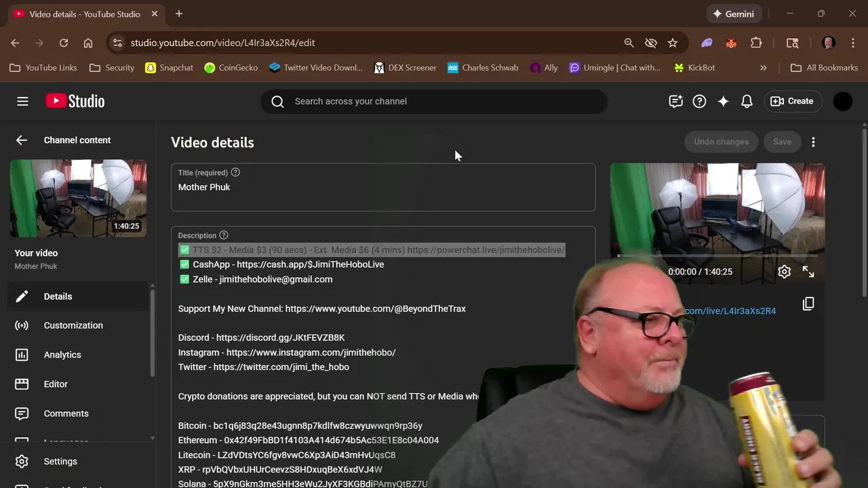This screenshot has height=488, width=868.
Task: Click the Save button
Action: [782, 142]
